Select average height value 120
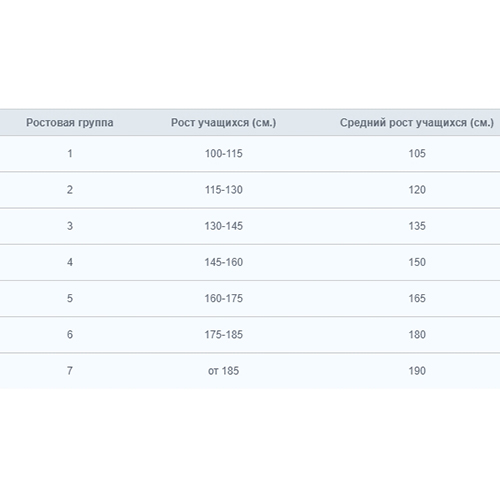This screenshot has height=500, width=500. 417,190
